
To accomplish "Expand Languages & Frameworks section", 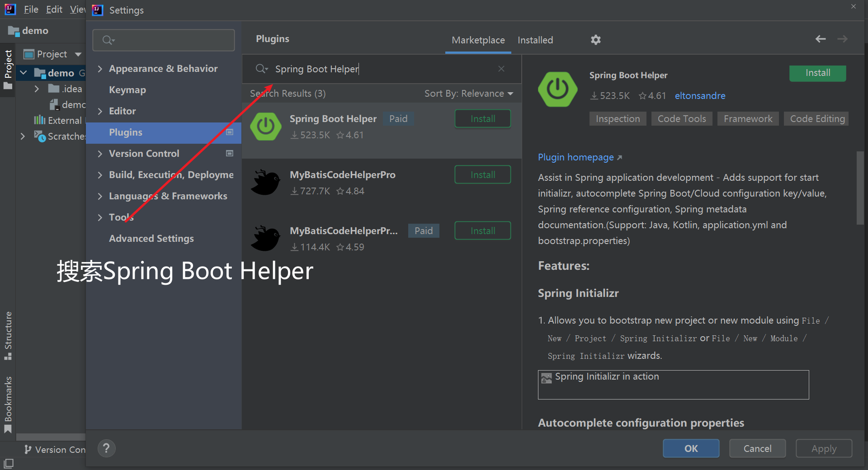I will tap(100, 196).
